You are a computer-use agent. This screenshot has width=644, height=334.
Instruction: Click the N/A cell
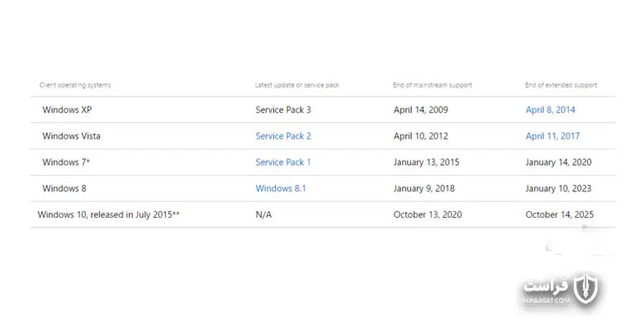tap(263, 214)
